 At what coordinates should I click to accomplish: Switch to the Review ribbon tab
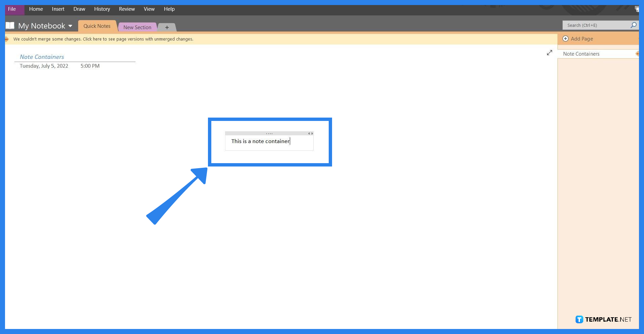click(x=126, y=9)
